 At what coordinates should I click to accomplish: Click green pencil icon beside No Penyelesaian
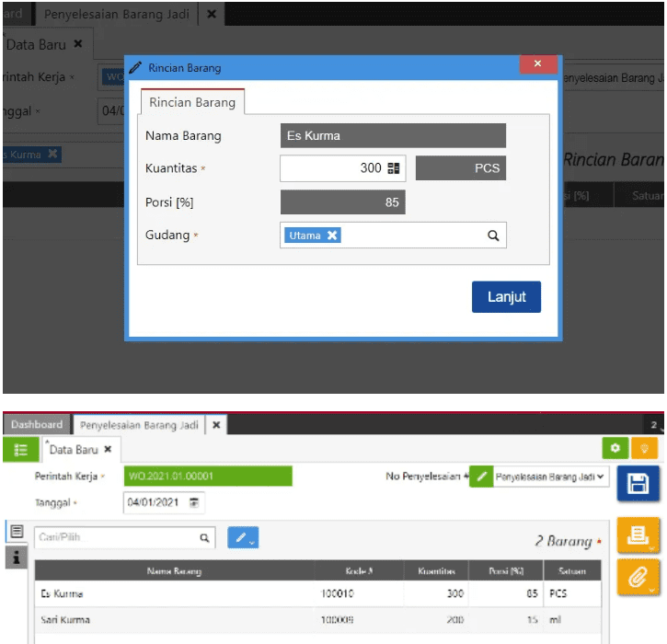(481, 477)
